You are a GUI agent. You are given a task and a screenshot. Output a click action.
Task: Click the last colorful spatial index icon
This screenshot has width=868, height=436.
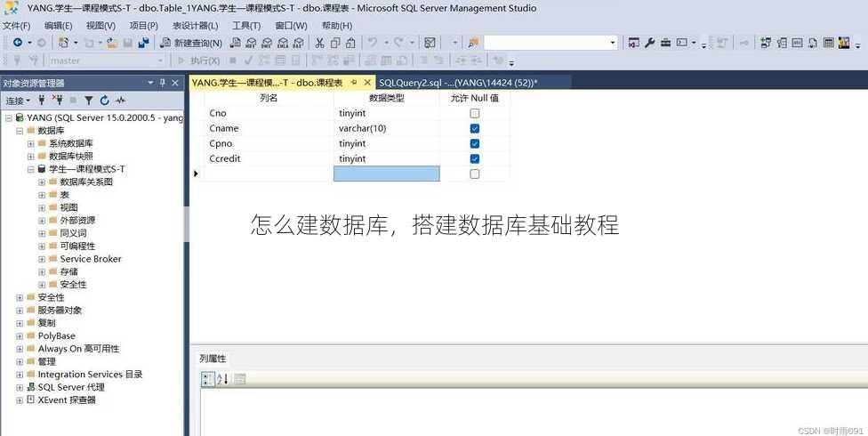pyautogui.click(x=844, y=43)
